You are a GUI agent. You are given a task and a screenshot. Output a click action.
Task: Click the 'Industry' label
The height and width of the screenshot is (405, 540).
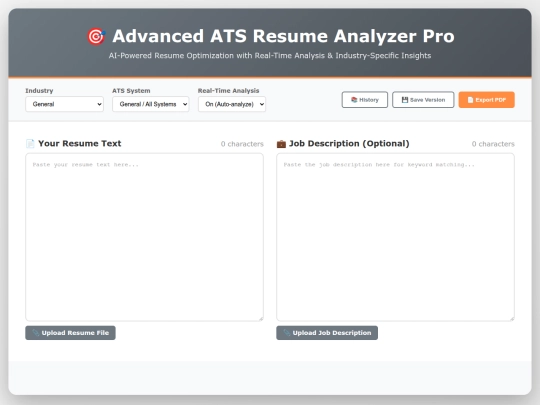click(x=39, y=91)
